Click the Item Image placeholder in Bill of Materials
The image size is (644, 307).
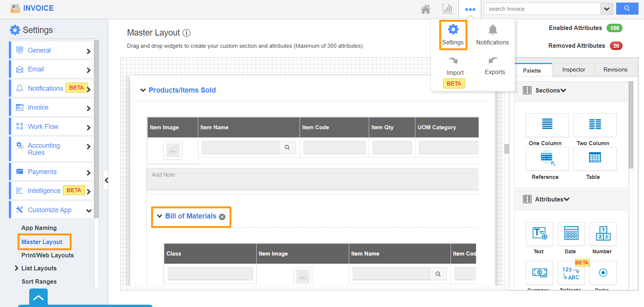(303, 276)
